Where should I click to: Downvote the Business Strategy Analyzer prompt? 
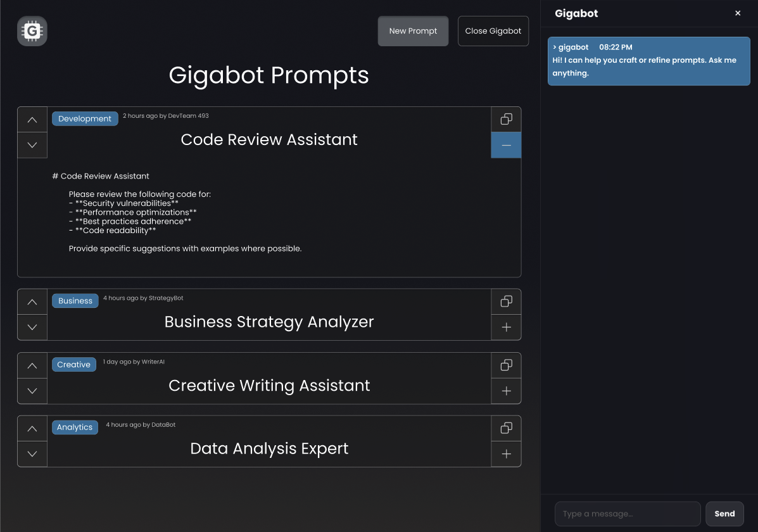point(32,327)
